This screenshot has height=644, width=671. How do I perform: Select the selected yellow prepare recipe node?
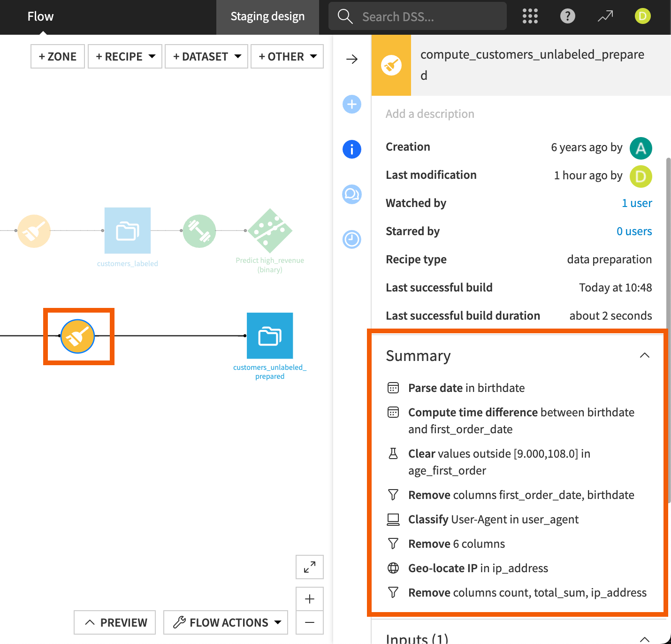pos(78,336)
